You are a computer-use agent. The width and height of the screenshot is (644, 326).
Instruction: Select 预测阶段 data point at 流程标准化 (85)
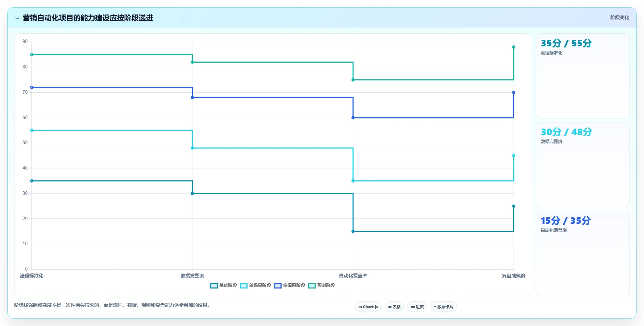(x=32, y=55)
